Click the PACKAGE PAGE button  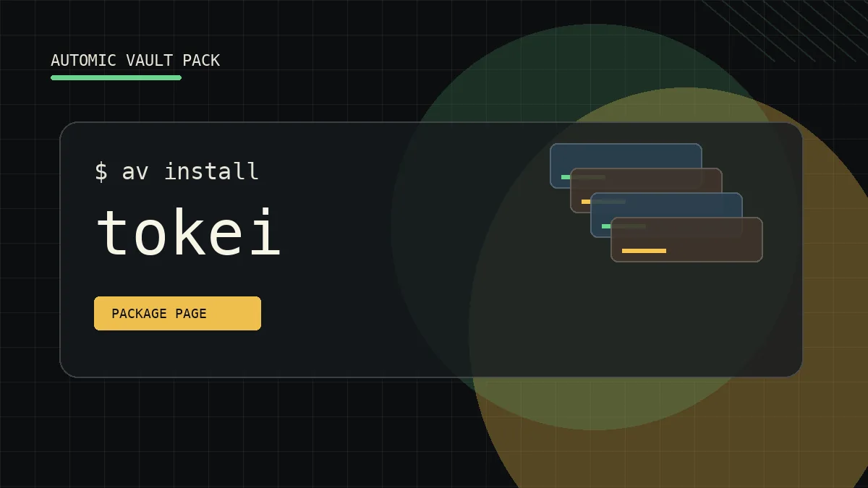pyautogui.click(x=177, y=313)
